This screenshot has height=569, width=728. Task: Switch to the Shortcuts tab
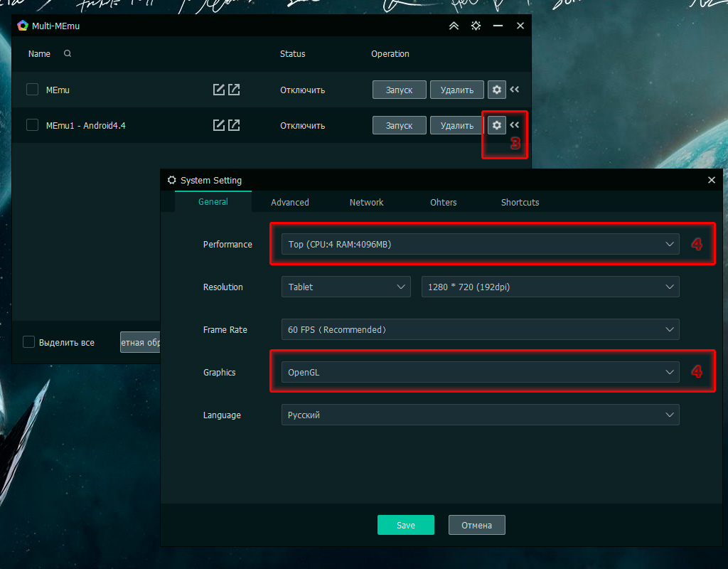(x=520, y=203)
